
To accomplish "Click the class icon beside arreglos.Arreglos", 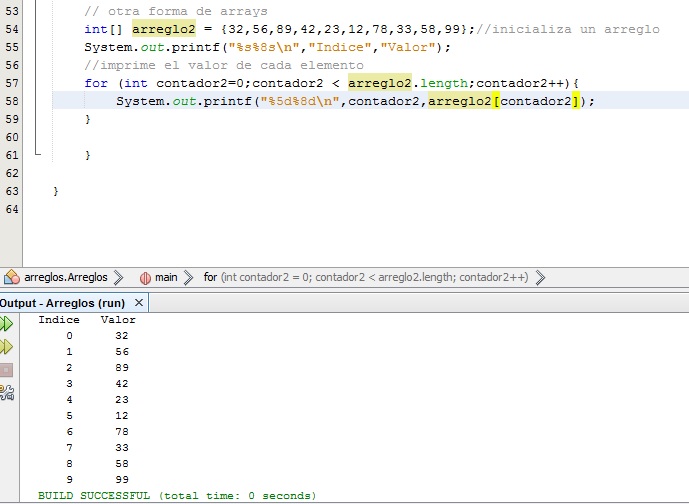I will pyautogui.click(x=13, y=277).
